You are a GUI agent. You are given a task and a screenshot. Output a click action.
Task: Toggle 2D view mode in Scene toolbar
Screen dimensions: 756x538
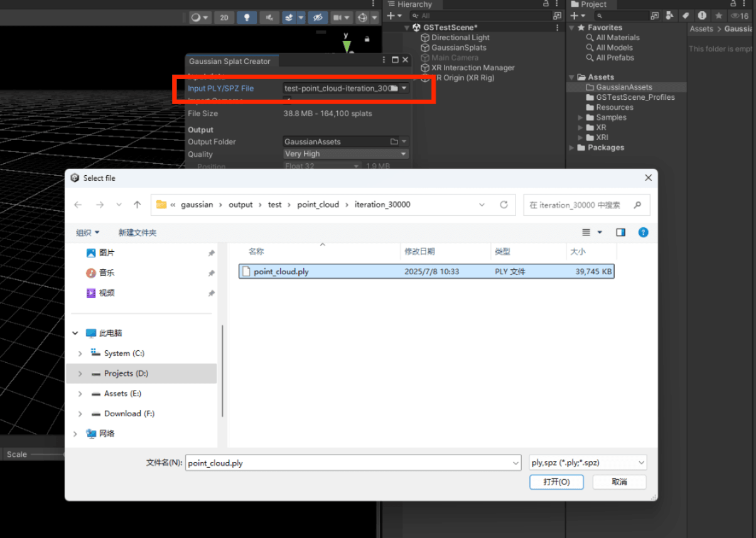[x=224, y=18]
